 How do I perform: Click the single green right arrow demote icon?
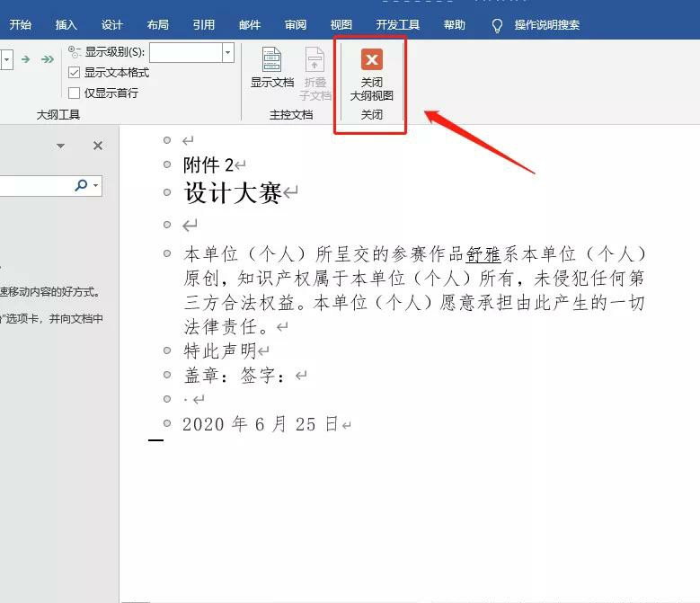(26, 59)
